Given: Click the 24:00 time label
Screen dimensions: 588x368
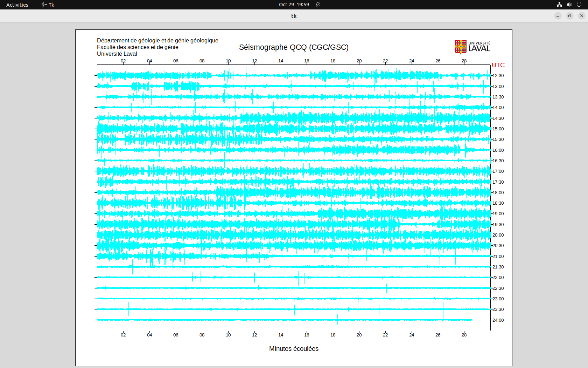Looking at the screenshot, I should 498,320.
